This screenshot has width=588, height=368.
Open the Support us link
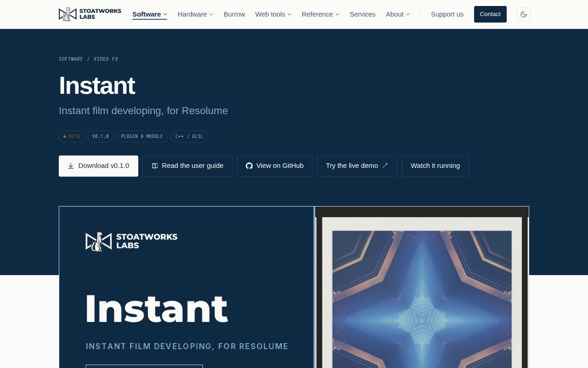point(447,14)
